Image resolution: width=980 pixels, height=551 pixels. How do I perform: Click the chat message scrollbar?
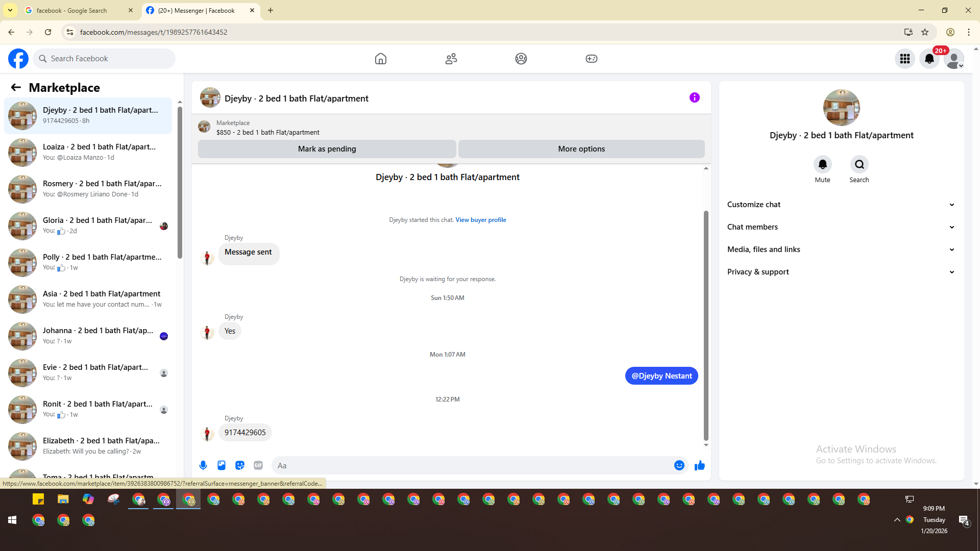[706, 325]
